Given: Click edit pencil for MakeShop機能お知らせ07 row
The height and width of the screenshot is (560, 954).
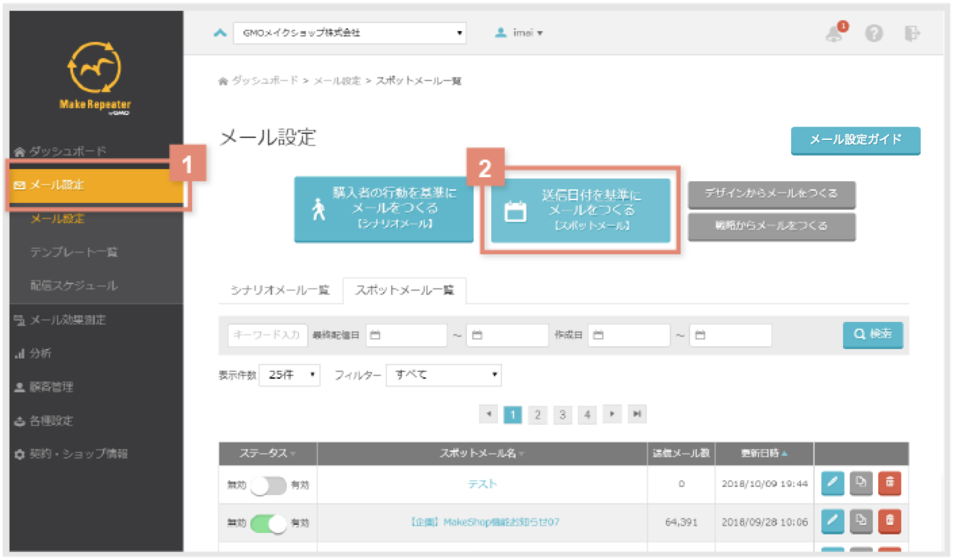Looking at the screenshot, I should click(x=833, y=521).
